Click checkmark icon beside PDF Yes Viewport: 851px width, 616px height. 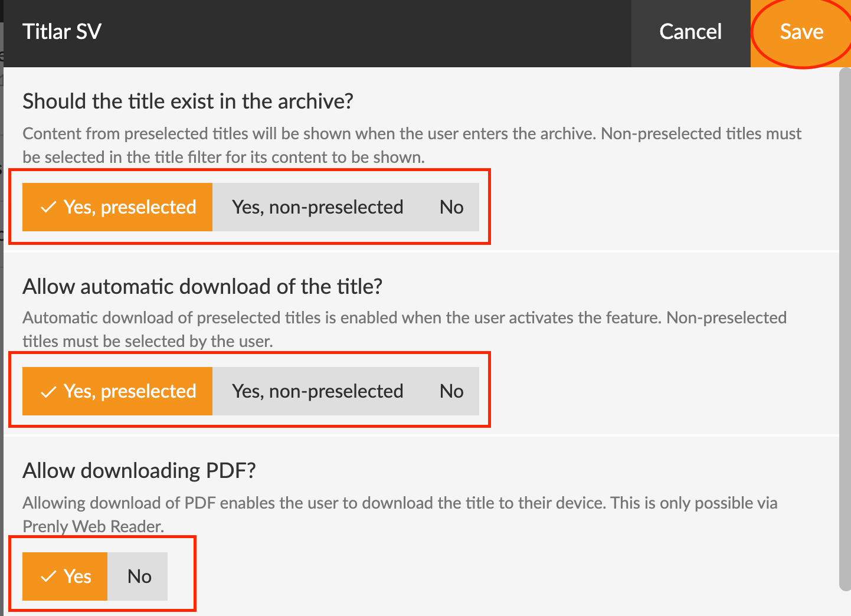[x=48, y=576]
